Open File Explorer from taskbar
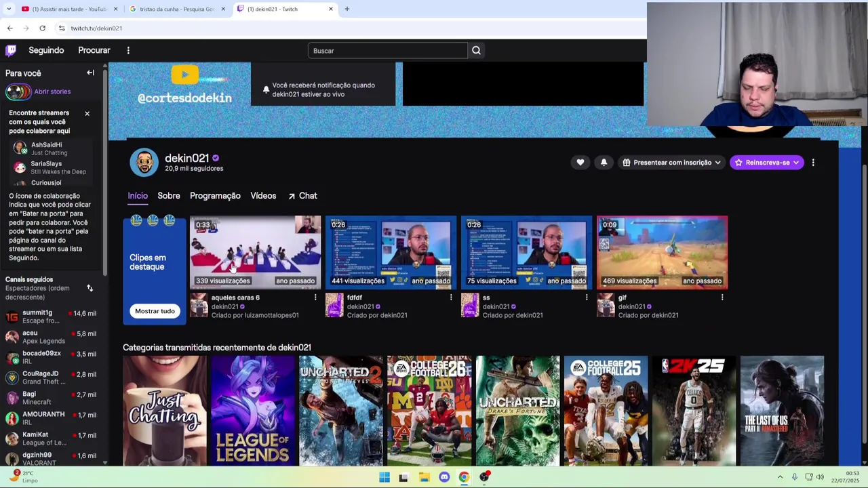 [x=424, y=477]
